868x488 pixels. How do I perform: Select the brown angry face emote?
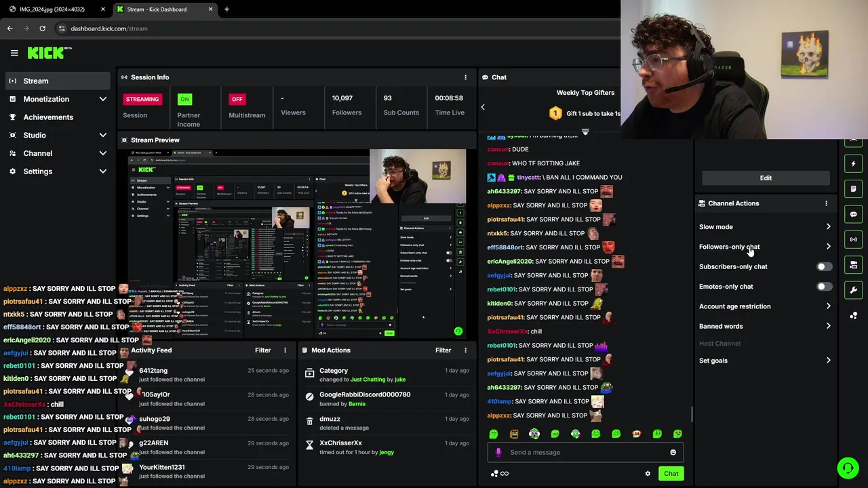click(x=514, y=434)
